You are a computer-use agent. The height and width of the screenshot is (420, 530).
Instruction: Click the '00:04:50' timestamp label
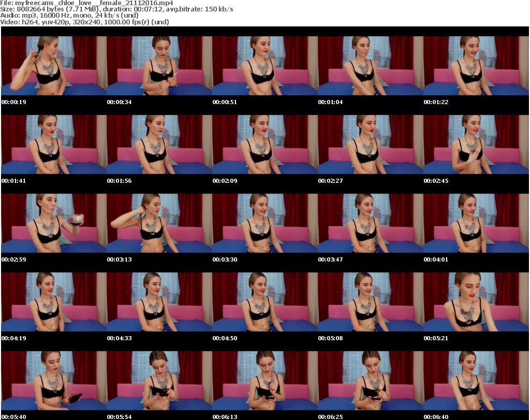pyautogui.click(x=225, y=338)
